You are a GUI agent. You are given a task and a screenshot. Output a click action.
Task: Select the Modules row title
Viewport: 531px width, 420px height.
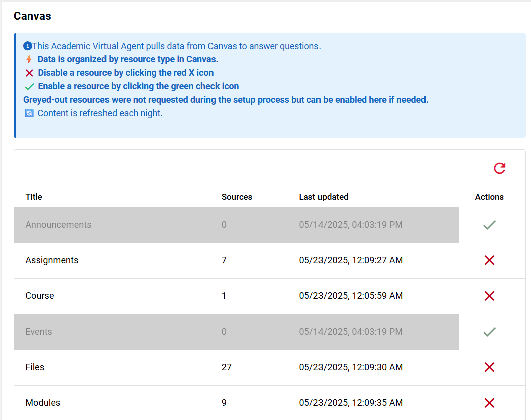tap(43, 403)
